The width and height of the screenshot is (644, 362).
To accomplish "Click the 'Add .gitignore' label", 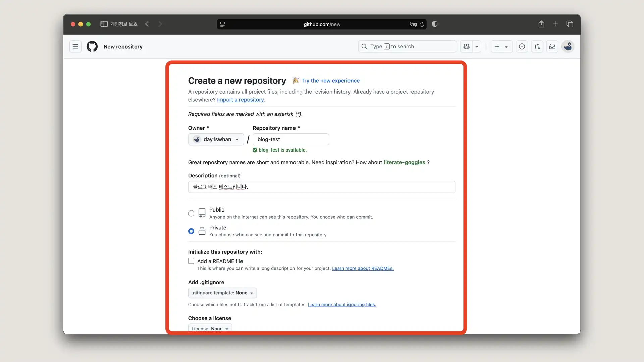I will 206,282.
